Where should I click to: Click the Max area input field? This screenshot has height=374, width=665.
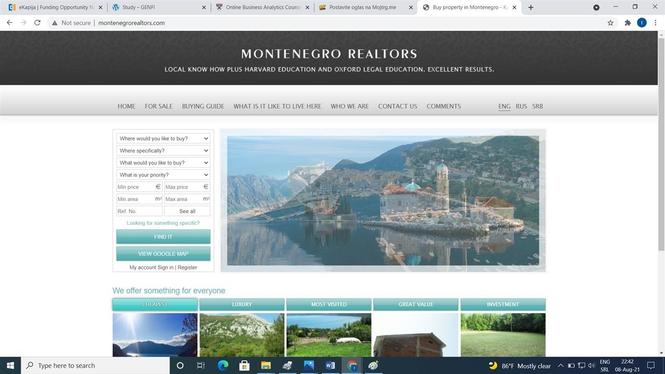tap(187, 199)
